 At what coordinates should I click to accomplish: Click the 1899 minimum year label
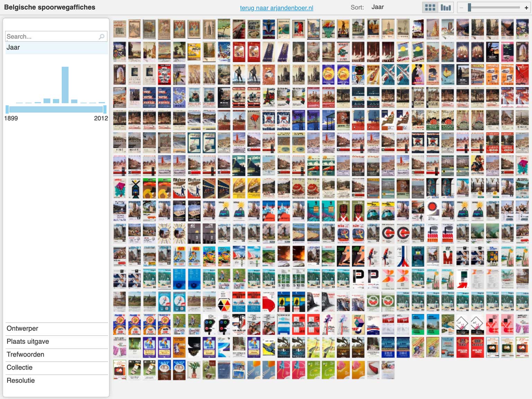click(x=11, y=119)
